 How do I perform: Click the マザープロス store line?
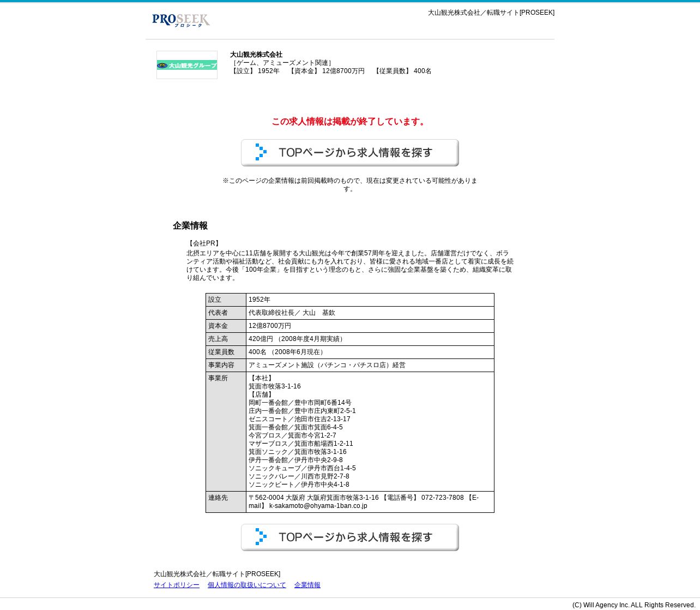(301, 444)
